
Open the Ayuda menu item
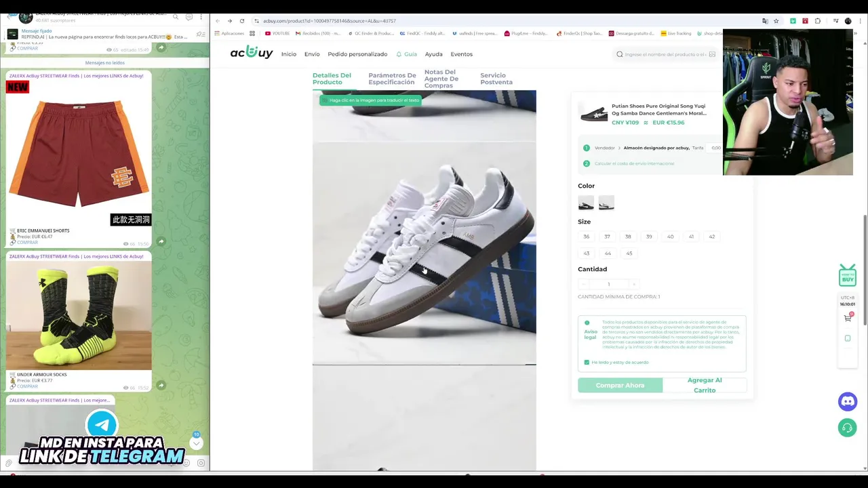(x=433, y=54)
